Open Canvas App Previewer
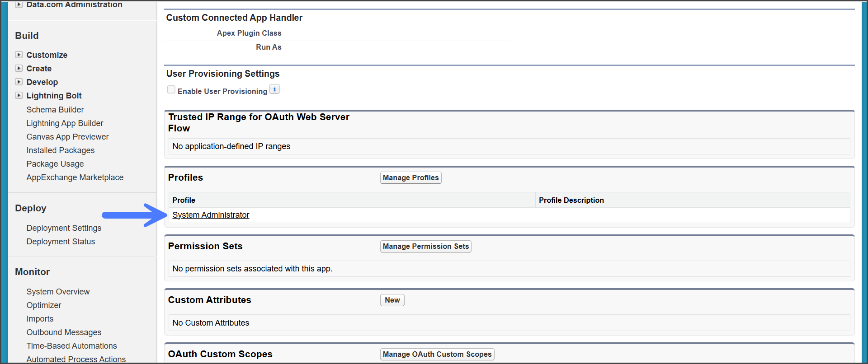 (67, 137)
